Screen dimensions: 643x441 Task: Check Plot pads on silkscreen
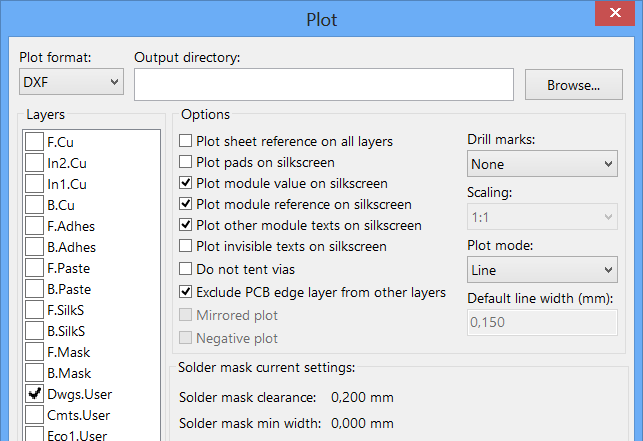pos(186,162)
